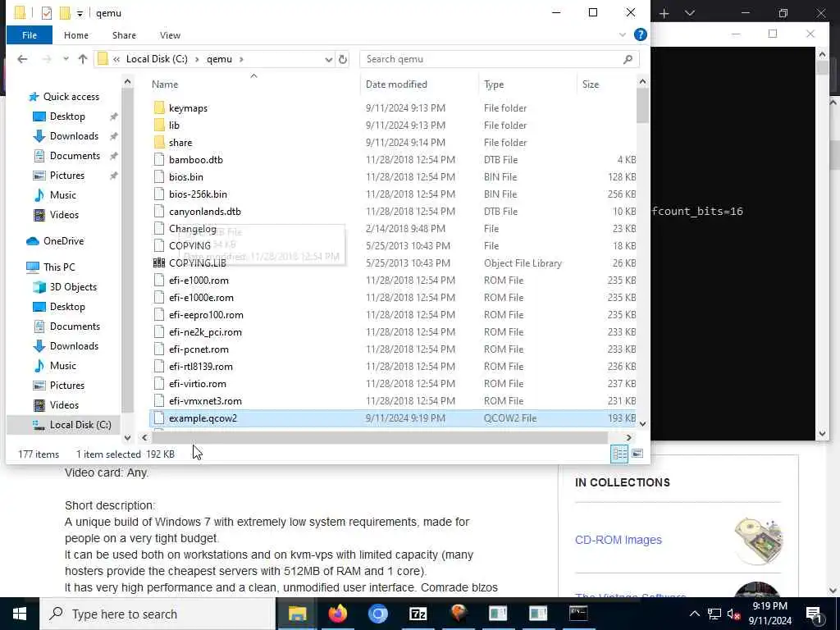Select the efi-eepro100.rom file

coord(206,314)
